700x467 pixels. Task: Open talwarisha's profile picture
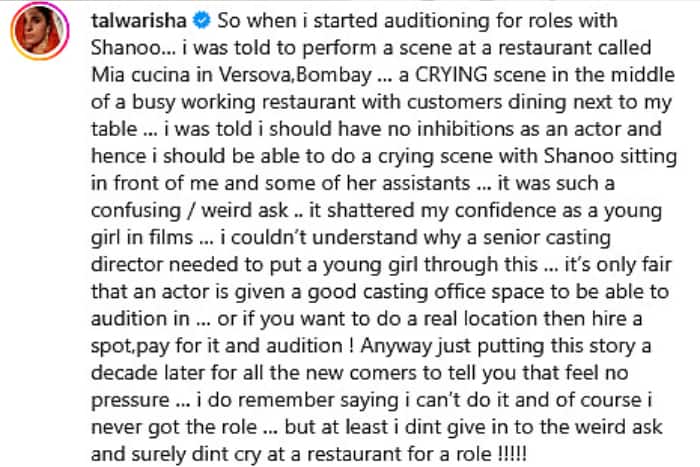[40, 31]
